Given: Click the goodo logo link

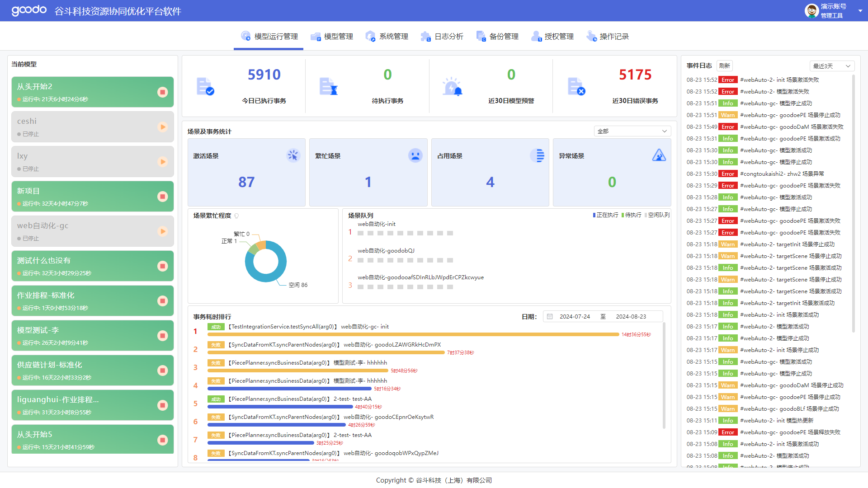Looking at the screenshot, I should pos(29,10).
